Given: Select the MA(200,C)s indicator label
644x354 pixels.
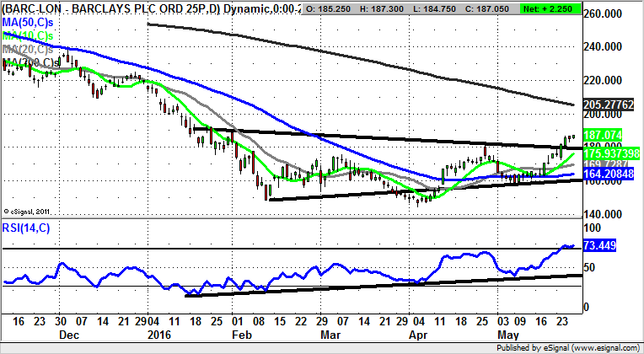Looking at the screenshot, I should point(32,63).
